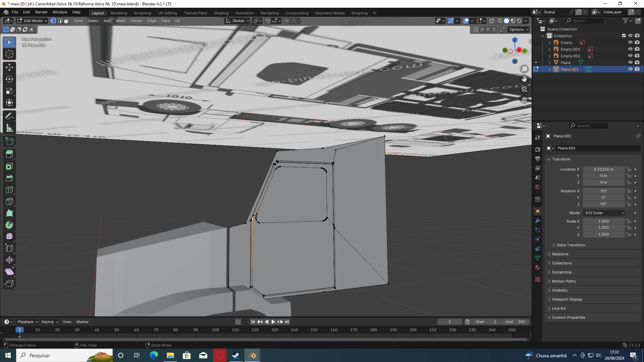Select the Extrude Region tool
Viewport: 644px width, 362px height.
click(9, 155)
